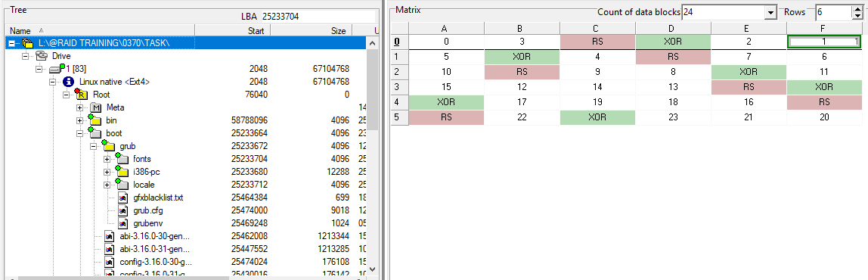868x280 pixels.
Task: Collapse the 1 [83] partition node
Action: (39, 69)
